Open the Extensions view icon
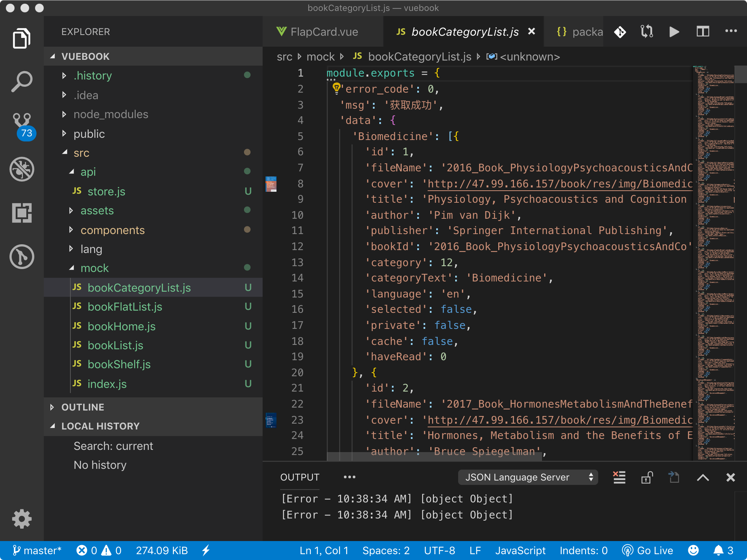Viewport: 747px width, 560px height. click(22, 213)
